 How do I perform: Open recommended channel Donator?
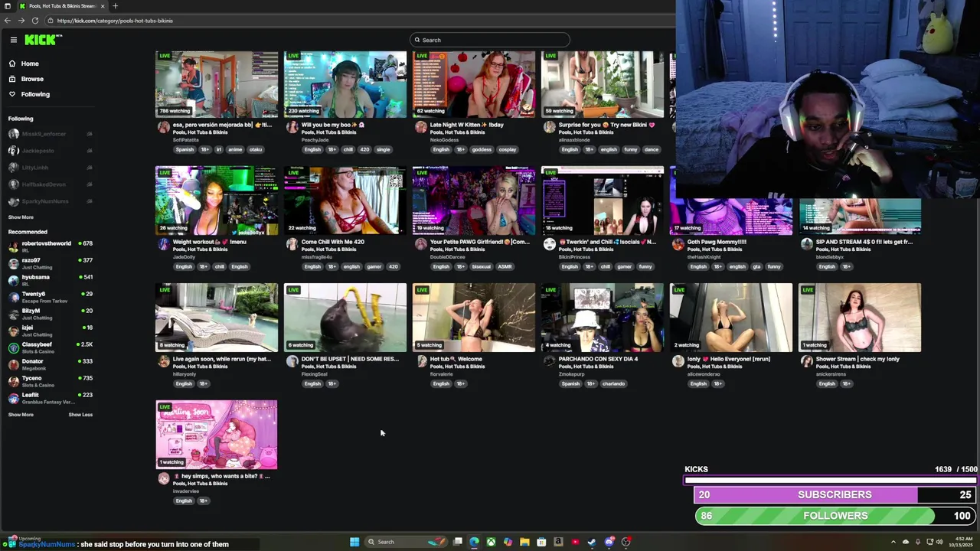[50, 364]
